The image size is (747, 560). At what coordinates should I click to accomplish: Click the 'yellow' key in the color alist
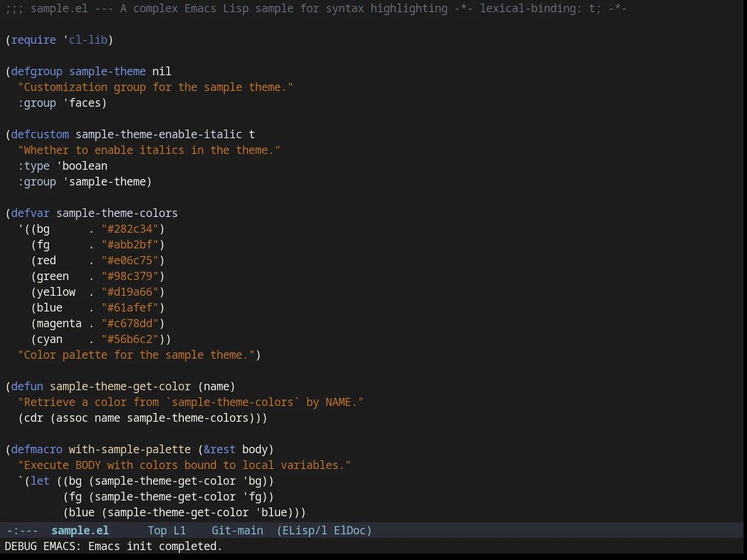click(56, 292)
